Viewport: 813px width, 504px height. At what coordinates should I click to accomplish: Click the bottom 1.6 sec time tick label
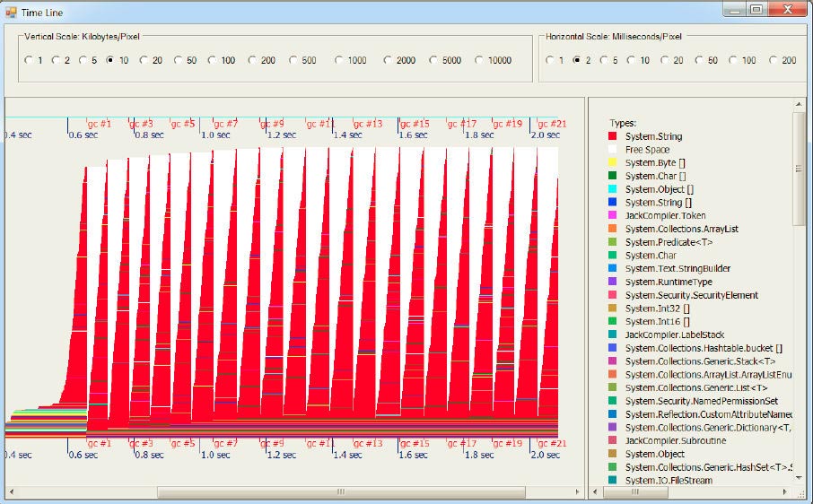[413, 455]
